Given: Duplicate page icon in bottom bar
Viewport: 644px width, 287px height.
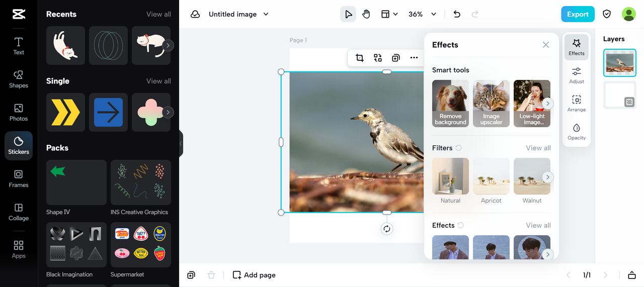Looking at the screenshot, I should [x=191, y=275].
